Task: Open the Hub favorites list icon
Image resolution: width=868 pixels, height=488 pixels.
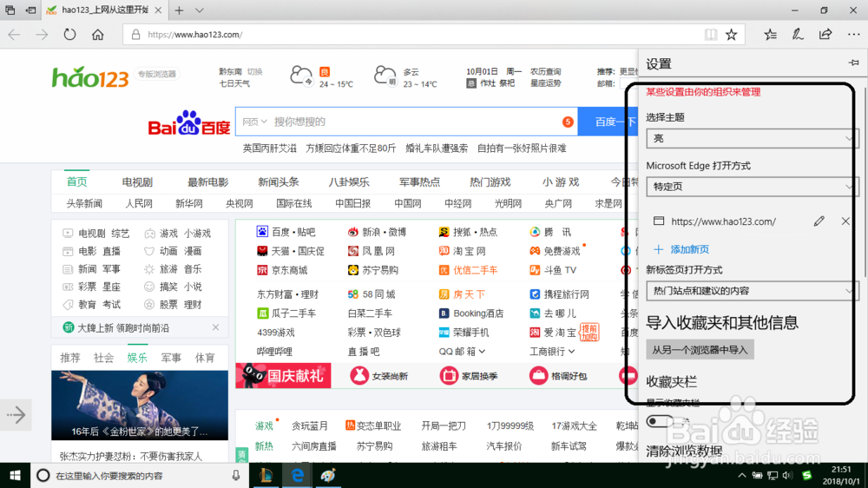Action: tap(770, 35)
